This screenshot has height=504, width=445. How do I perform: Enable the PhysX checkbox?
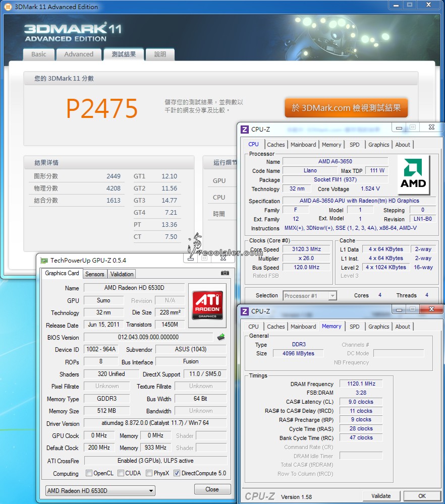[149, 473]
